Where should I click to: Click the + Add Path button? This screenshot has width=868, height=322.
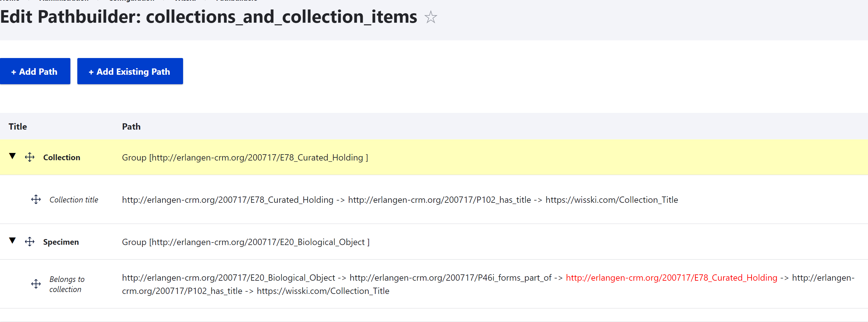pos(35,71)
